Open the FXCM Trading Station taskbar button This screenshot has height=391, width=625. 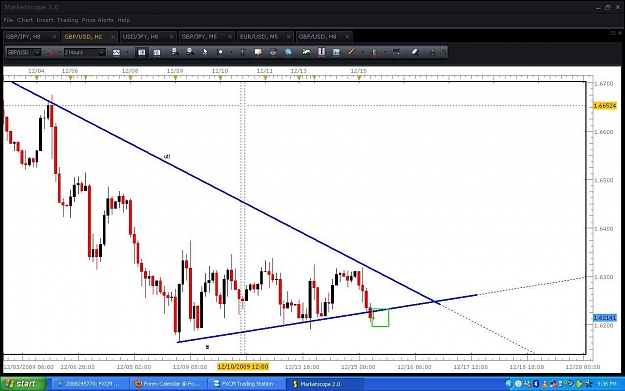[x=247, y=384]
